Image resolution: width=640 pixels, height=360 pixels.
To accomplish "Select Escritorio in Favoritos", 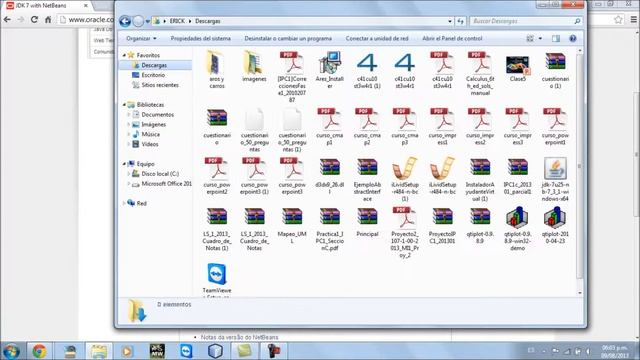I will 153,75.
